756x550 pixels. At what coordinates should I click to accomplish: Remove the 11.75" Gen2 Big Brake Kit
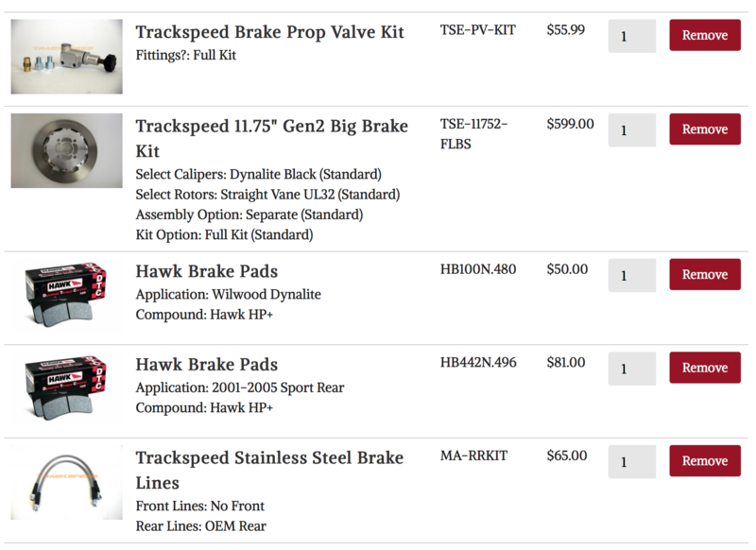pos(704,129)
